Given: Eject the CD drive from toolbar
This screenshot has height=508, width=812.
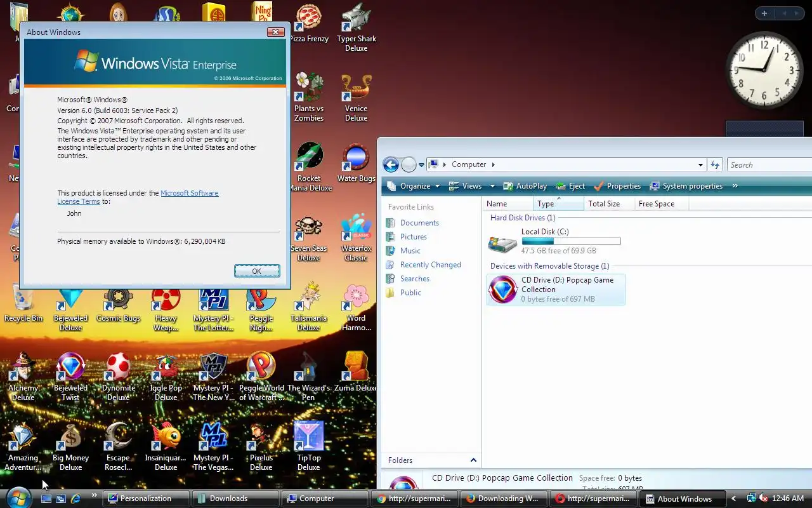Looking at the screenshot, I should [x=570, y=186].
